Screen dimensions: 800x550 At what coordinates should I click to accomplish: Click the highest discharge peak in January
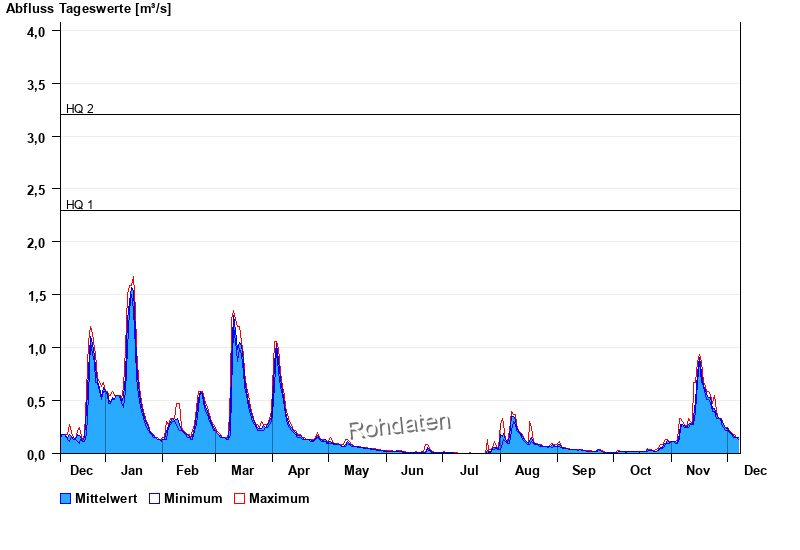(x=133, y=280)
